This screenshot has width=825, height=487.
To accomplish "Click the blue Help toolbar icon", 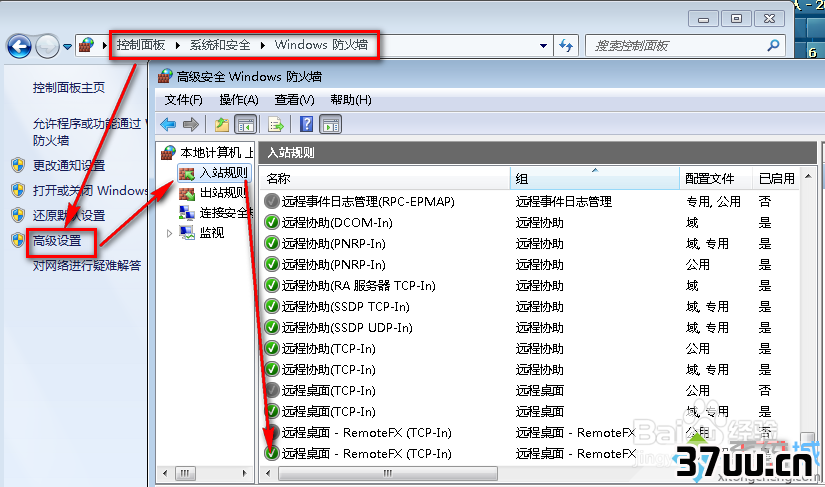I will click(306, 125).
